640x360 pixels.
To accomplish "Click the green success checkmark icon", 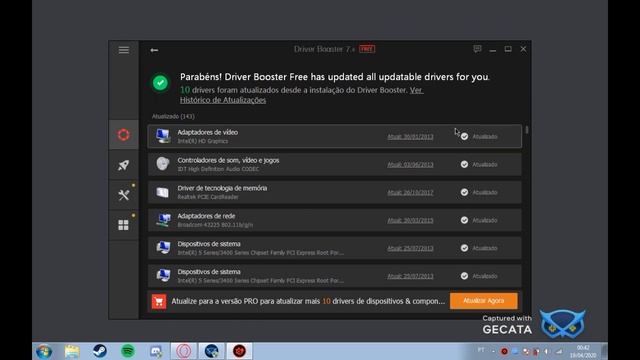I will (x=160, y=83).
